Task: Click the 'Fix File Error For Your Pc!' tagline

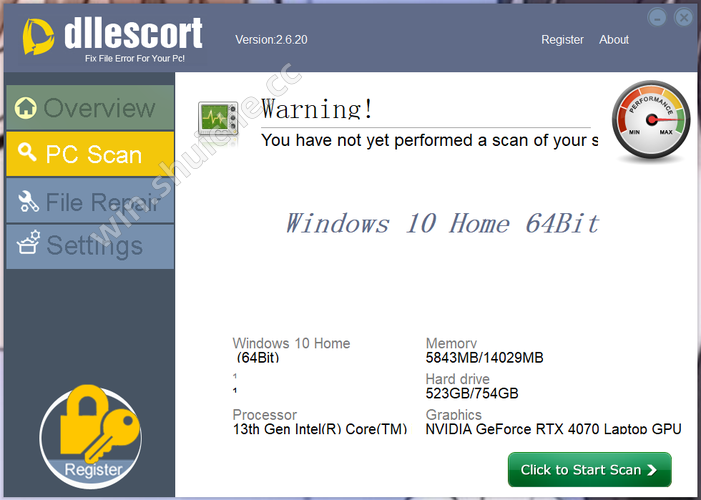Action: tap(135, 59)
